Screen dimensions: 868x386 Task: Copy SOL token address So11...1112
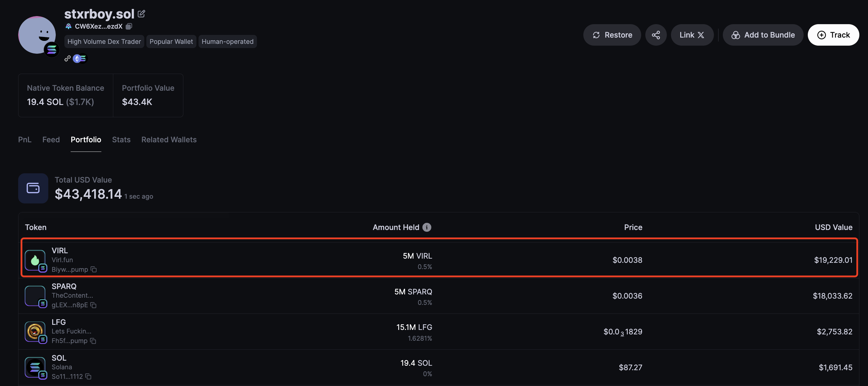pos(88,376)
